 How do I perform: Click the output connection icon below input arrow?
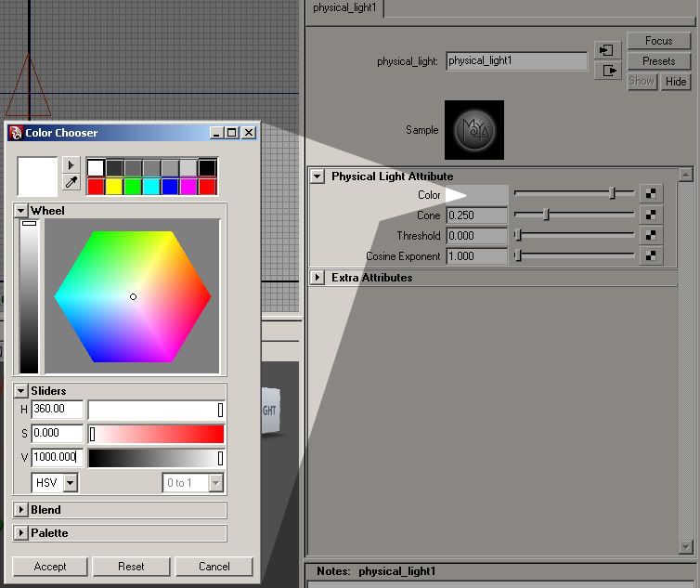[607, 71]
